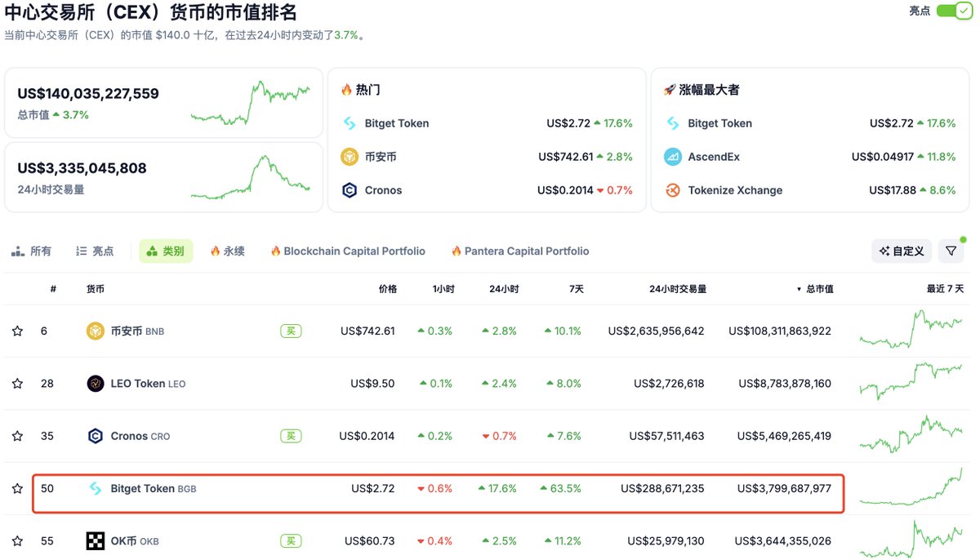Click the LEO Token coin logo

coord(96,383)
